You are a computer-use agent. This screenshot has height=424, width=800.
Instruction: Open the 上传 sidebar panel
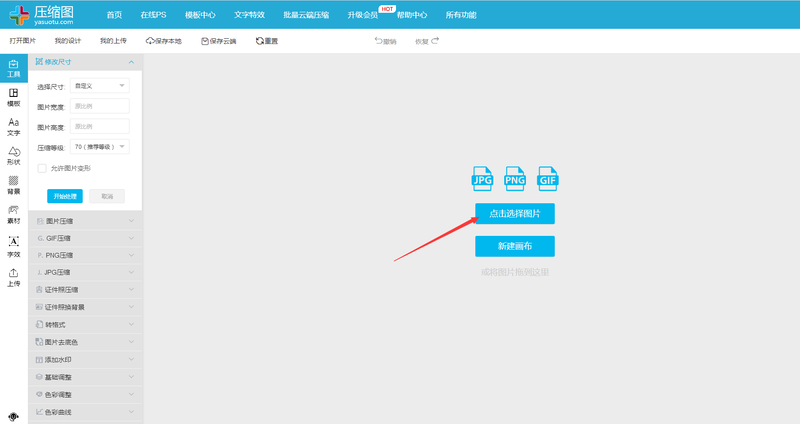pyautogui.click(x=14, y=278)
